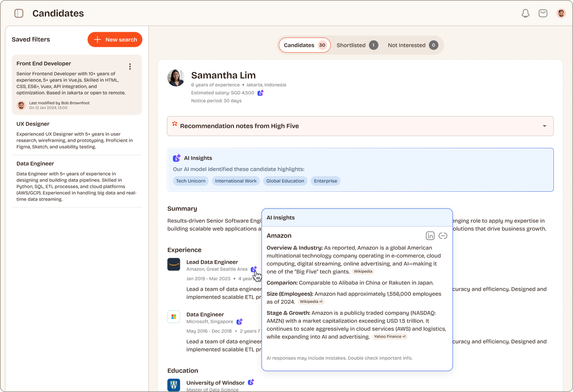Image resolution: width=573 pixels, height=392 pixels.
Task: Click the Wikipedia source badge
Action: click(x=363, y=271)
